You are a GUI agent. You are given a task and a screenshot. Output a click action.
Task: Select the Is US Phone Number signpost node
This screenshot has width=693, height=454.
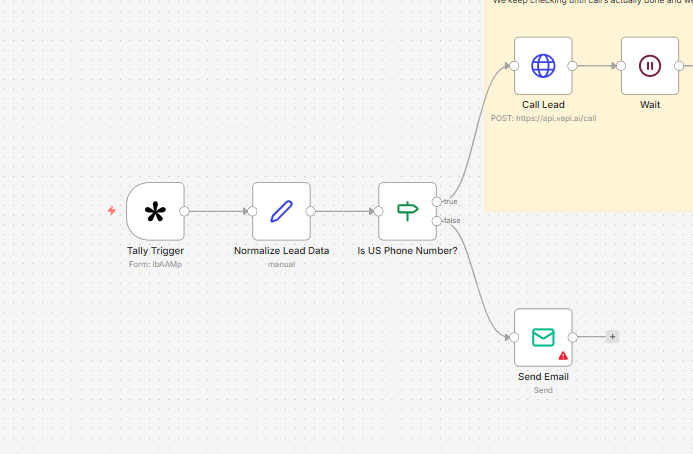(x=407, y=211)
